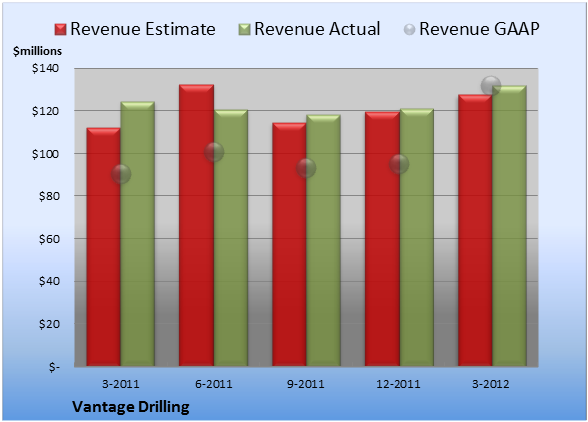Click the "3-2012" x-axis label
Screen dimensions: 588x422
(490, 384)
